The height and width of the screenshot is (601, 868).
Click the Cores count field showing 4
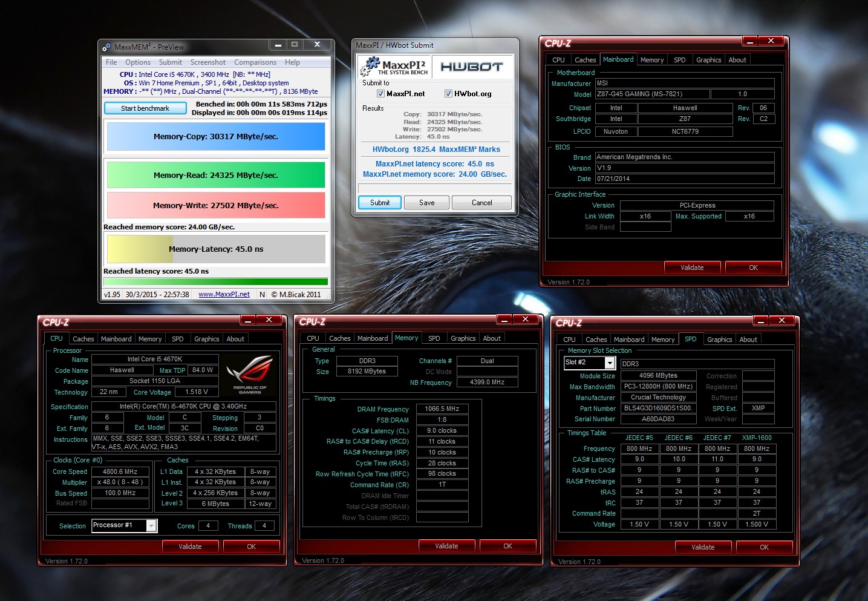tap(208, 526)
